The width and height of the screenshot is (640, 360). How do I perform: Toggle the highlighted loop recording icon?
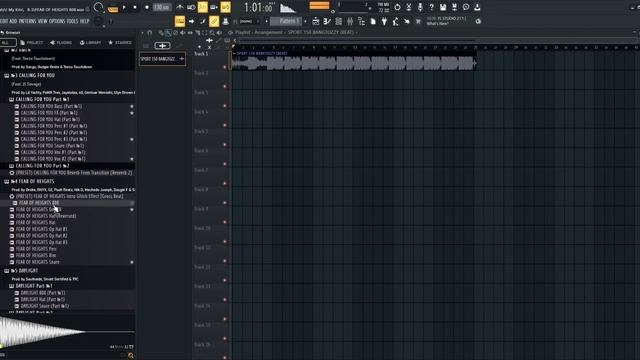tap(225, 7)
